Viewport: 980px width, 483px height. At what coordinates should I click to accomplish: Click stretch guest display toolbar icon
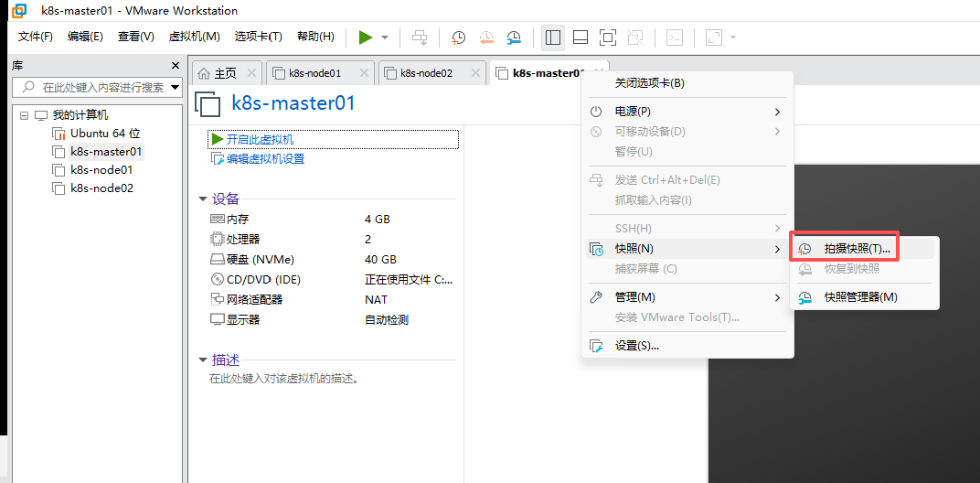(714, 38)
